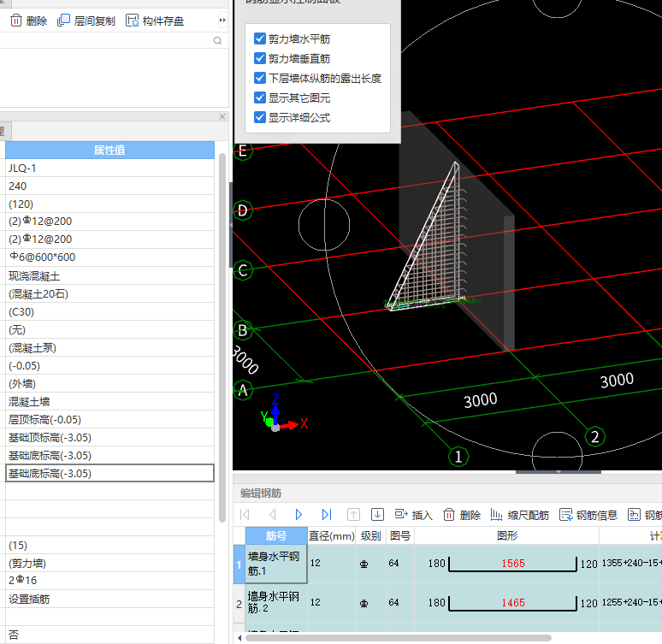Click the property panel vertical scrollbar
Viewport: 662px width, 644px height.
(x=222, y=338)
